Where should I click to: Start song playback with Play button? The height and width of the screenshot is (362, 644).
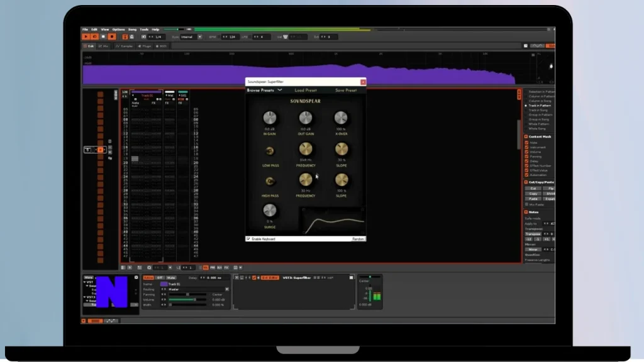click(x=86, y=37)
